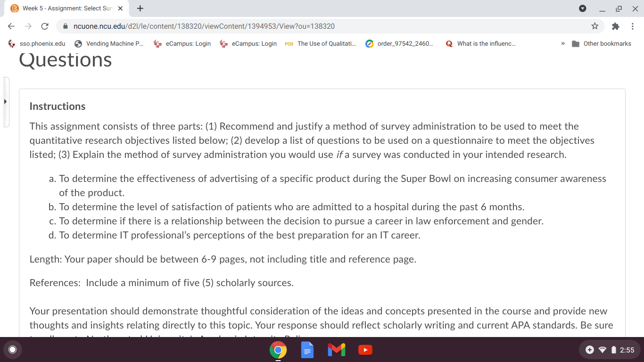This screenshot has width=644, height=362.
Task: Open the Extensions puzzle-piece icon
Action: click(x=615, y=26)
